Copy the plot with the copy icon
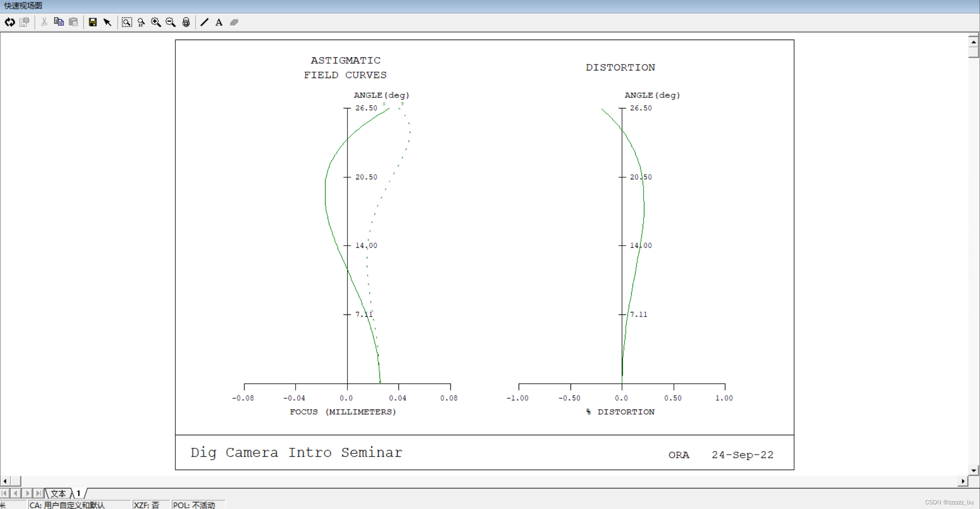 pyautogui.click(x=59, y=22)
